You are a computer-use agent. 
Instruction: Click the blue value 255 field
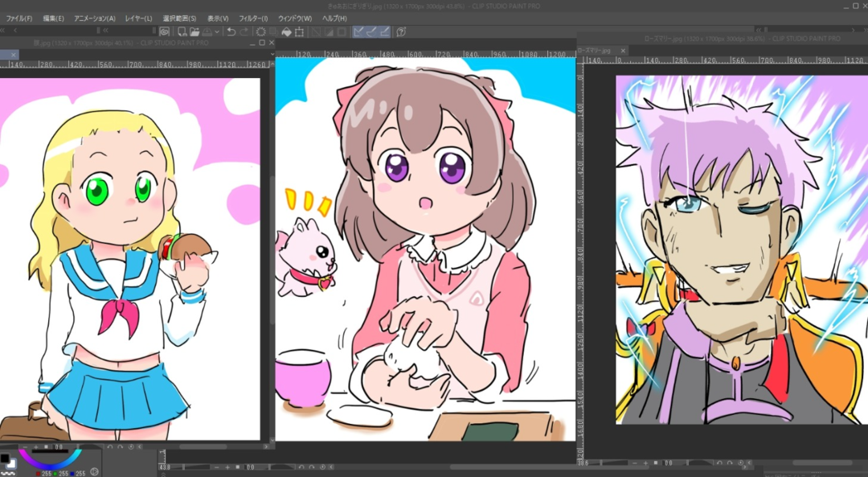[81, 474]
